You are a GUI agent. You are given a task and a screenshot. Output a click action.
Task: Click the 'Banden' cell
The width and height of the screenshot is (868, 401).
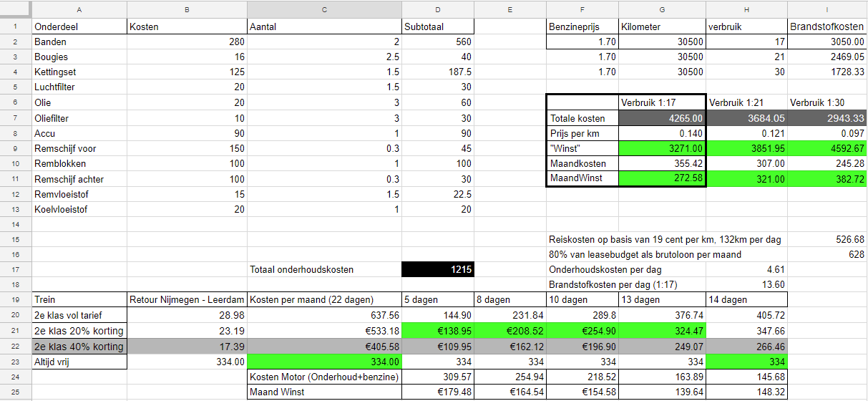79,42
